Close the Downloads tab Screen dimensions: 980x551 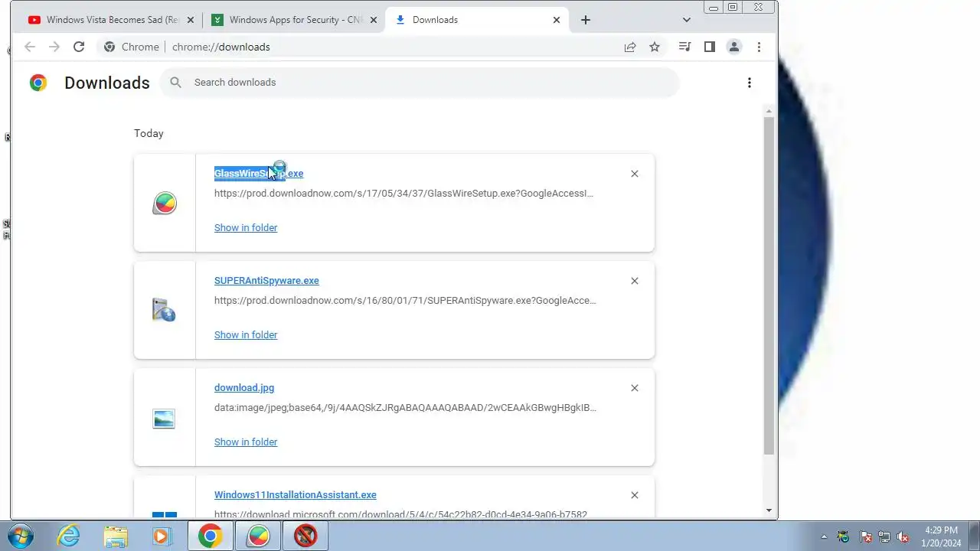[x=557, y=20]
